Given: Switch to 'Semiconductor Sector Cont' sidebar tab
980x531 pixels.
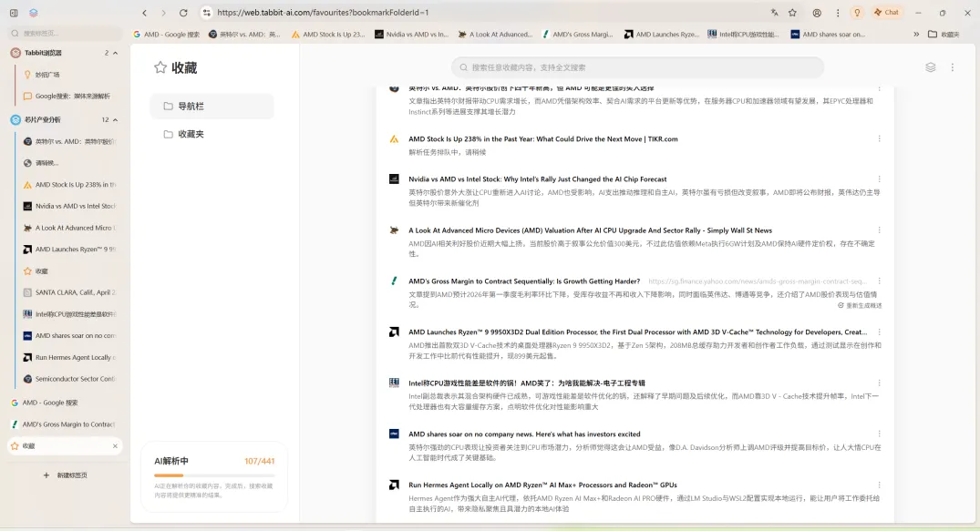Looking at the screenshot, I should pos(68,379).
